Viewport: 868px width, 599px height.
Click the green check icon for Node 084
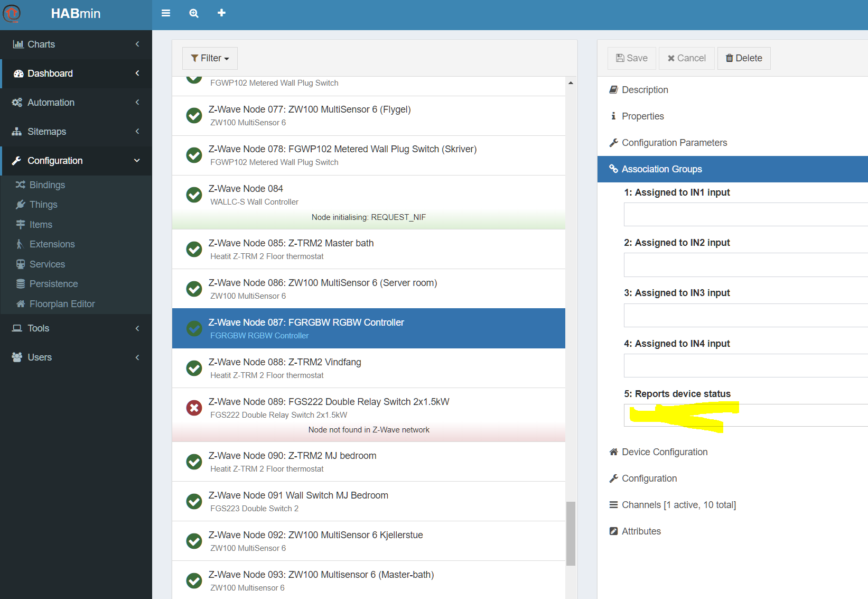coord(194,195)
